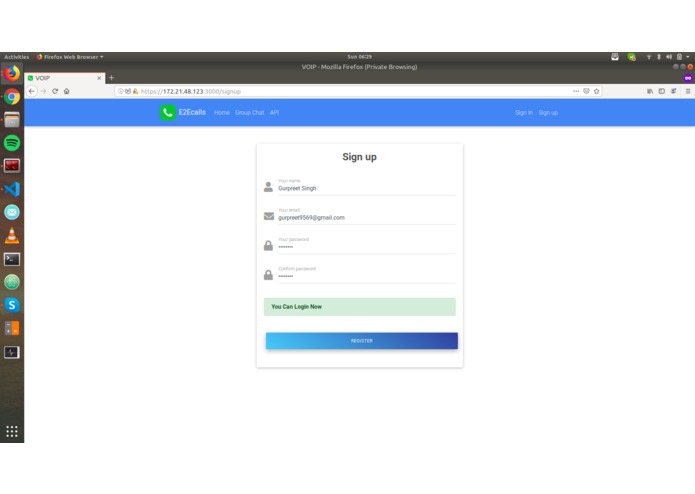This screenshot has width=695, height=494.
Task: Expand the system menu arrow in the top bar
Action: pyautogui.click(x=687, y=57)
